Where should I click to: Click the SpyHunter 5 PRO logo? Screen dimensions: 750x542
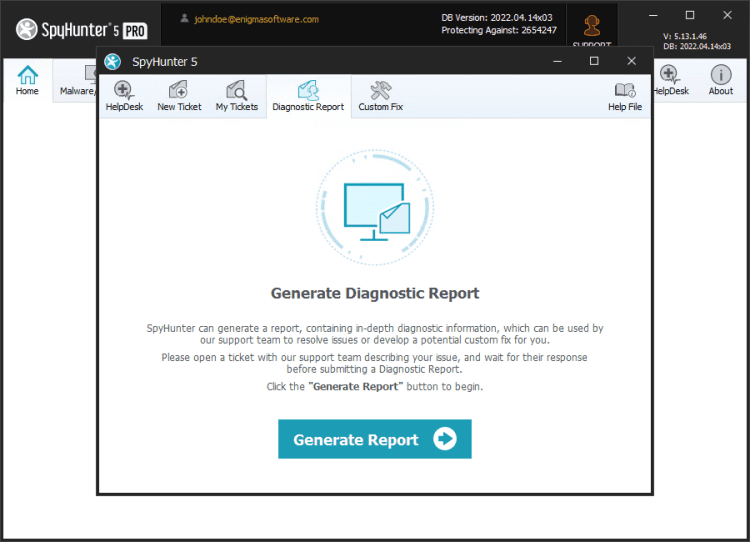(x=81, y=30)
